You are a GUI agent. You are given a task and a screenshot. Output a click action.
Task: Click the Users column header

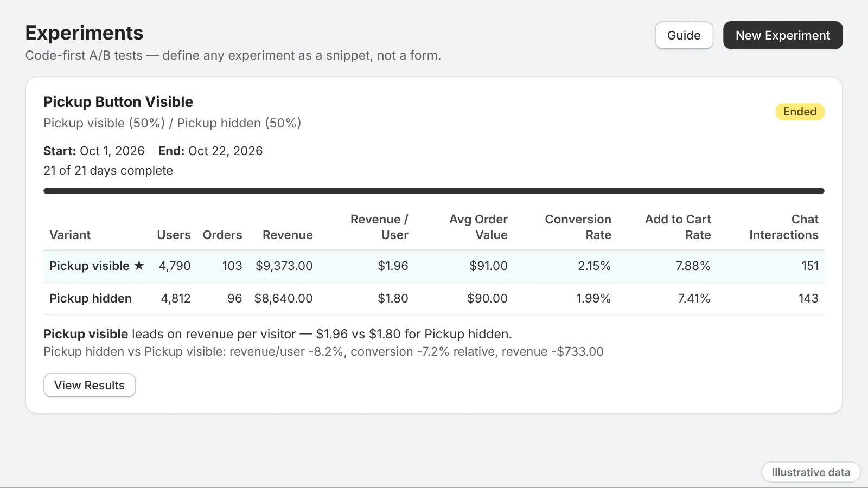(174, 235)
